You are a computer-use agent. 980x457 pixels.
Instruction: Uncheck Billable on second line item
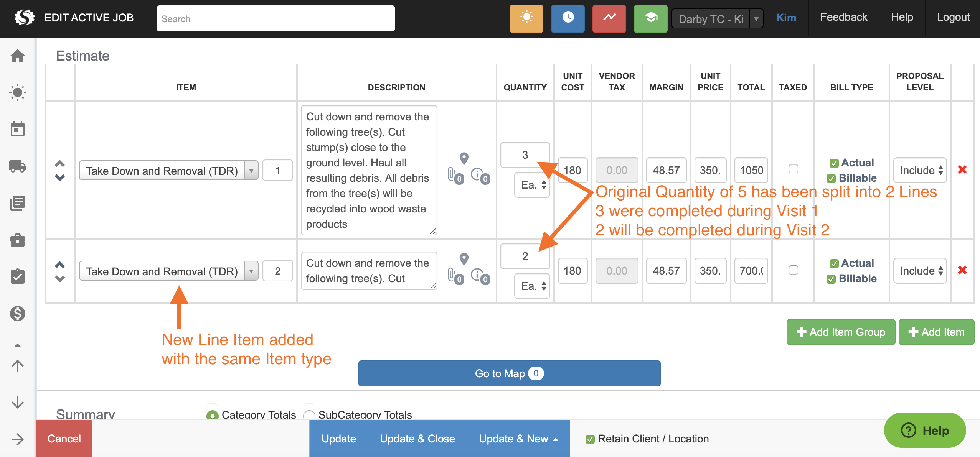(831, 279)
